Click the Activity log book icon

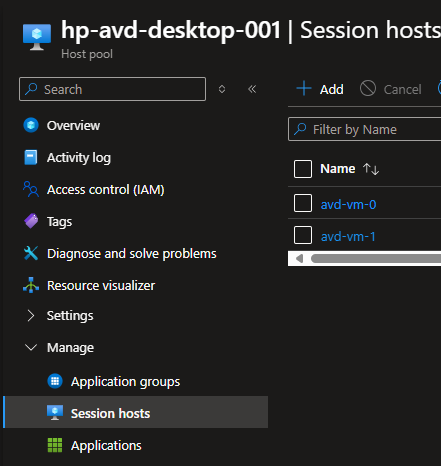(x=31, y=157)
